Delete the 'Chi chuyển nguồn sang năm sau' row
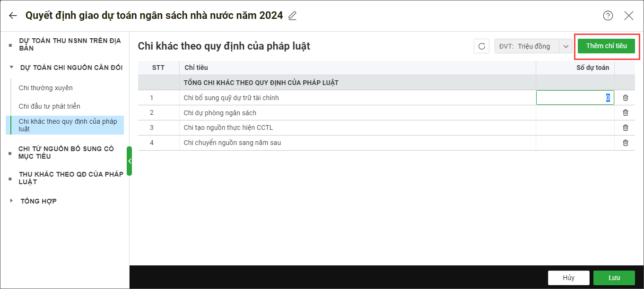 click(626, 143)
